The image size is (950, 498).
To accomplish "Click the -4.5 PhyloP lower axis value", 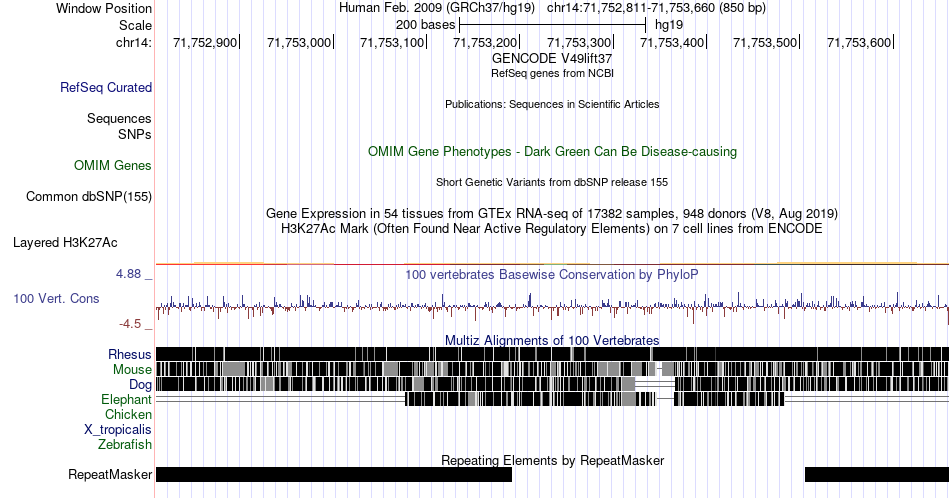I will pos(130,324).
